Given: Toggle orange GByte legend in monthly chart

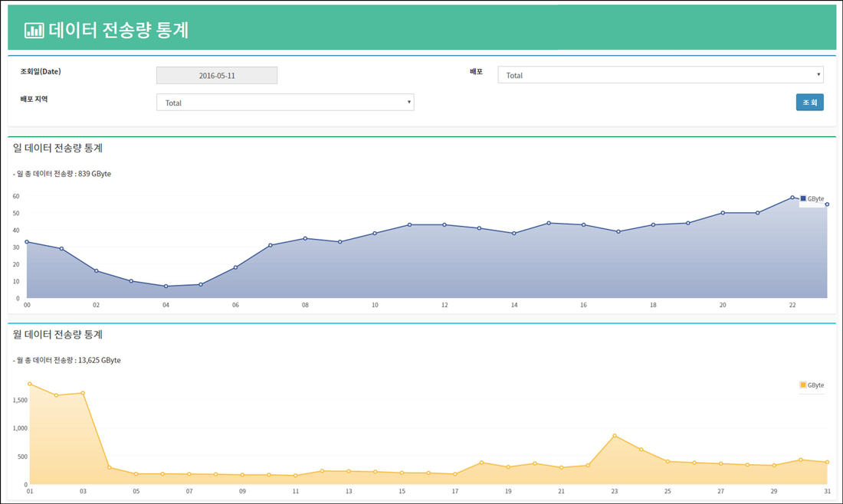Looking at the screenshot, I should [x=812, y=385].
